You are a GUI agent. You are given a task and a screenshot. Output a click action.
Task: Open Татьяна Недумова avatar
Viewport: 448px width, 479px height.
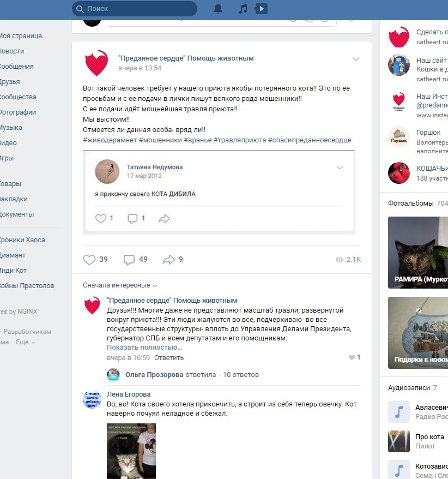pyautogui.click(x=107, y=171)
